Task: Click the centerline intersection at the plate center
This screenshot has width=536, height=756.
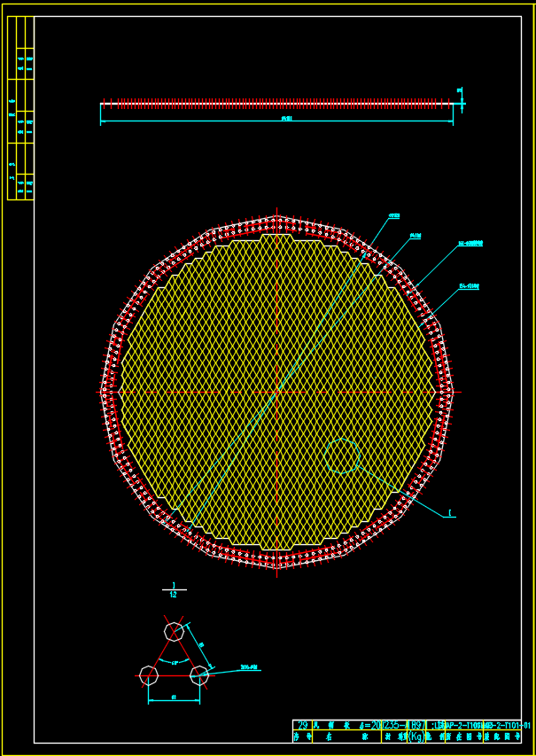Action: pos(277,392)
